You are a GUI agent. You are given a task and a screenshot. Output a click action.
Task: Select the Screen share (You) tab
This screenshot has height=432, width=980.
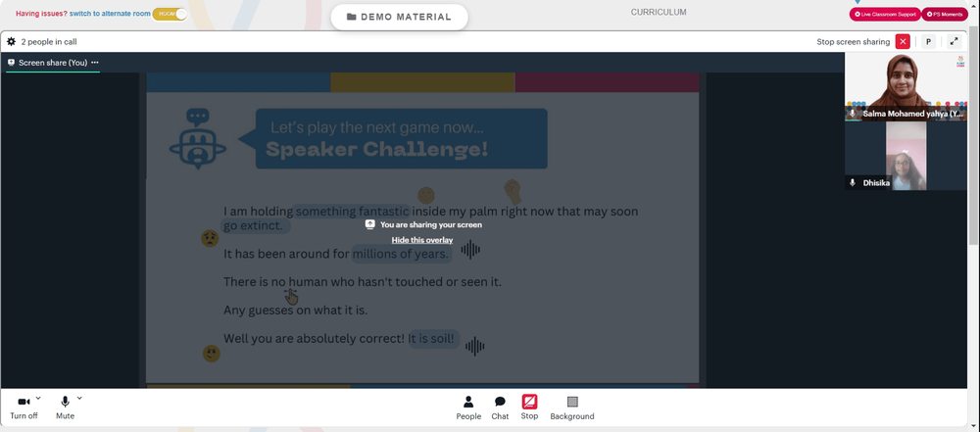coord(53,63)
